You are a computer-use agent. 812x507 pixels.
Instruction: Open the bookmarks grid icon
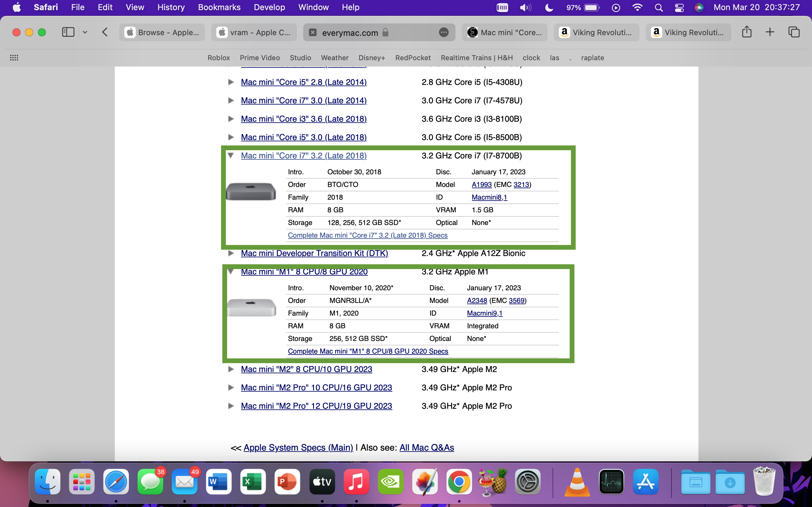(14, 58)
